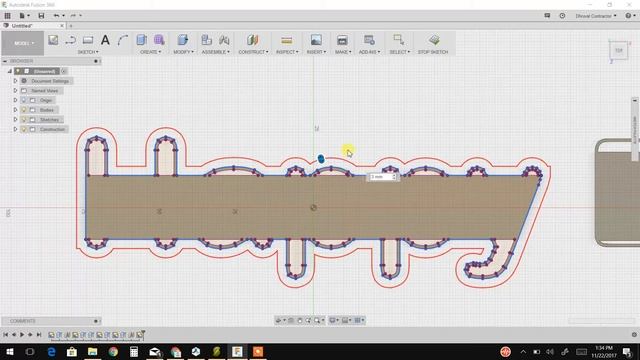Select the New Component assemble icon
This screenshot has height=360, width=640.
pos(207,40)
